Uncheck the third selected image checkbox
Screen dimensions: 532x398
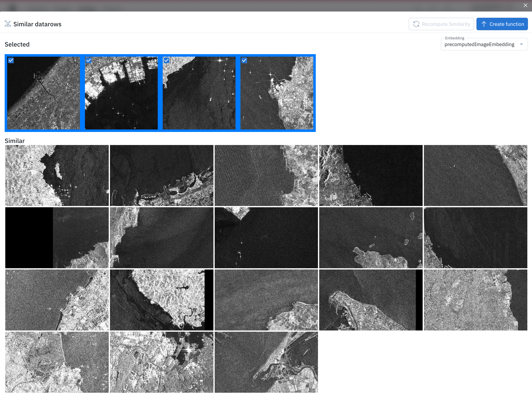tap(166, 60)
